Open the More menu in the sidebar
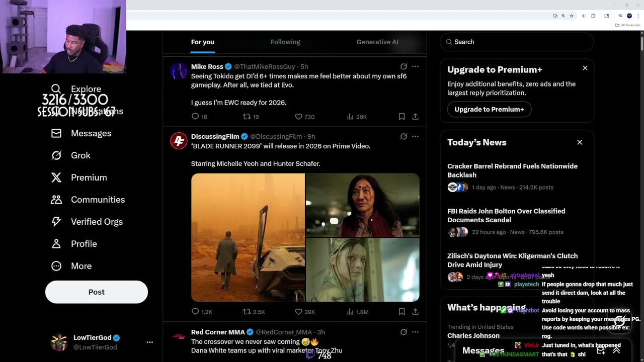644x362 pixels. 71,266
